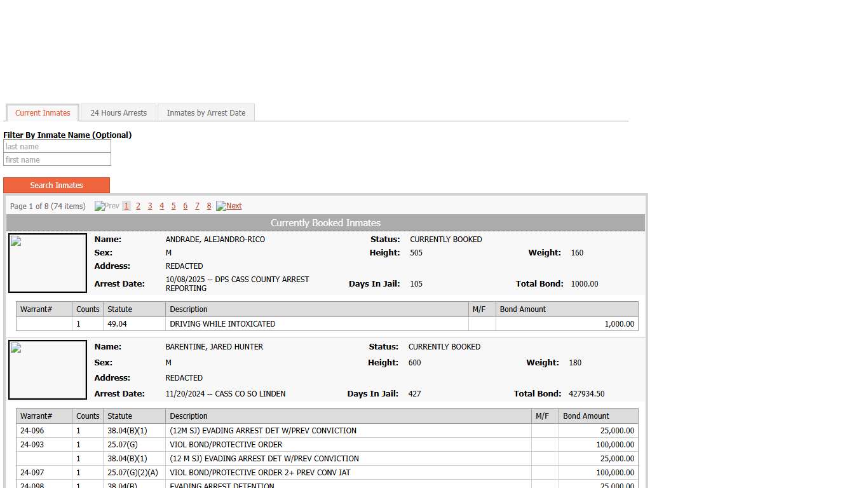Click the Bond Amount header in Barentine's table
The height and width of the screenshot is (488, 868).
click(x=586, y=416)
